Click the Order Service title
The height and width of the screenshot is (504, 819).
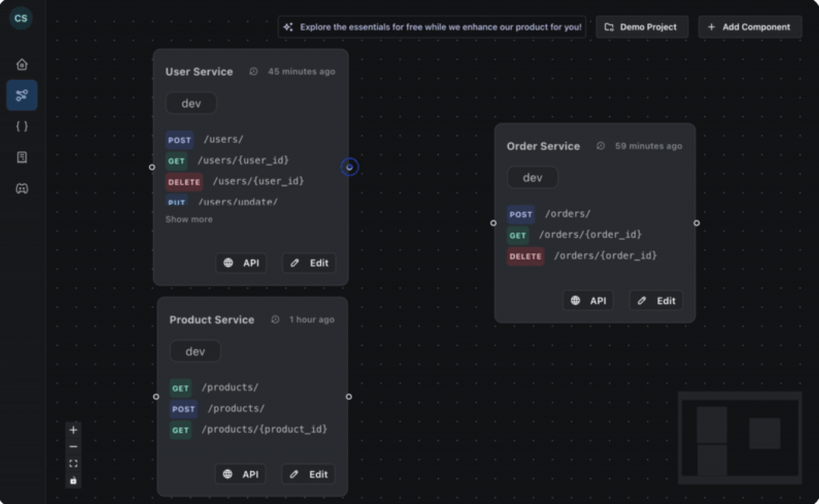[x=543, y=146]
